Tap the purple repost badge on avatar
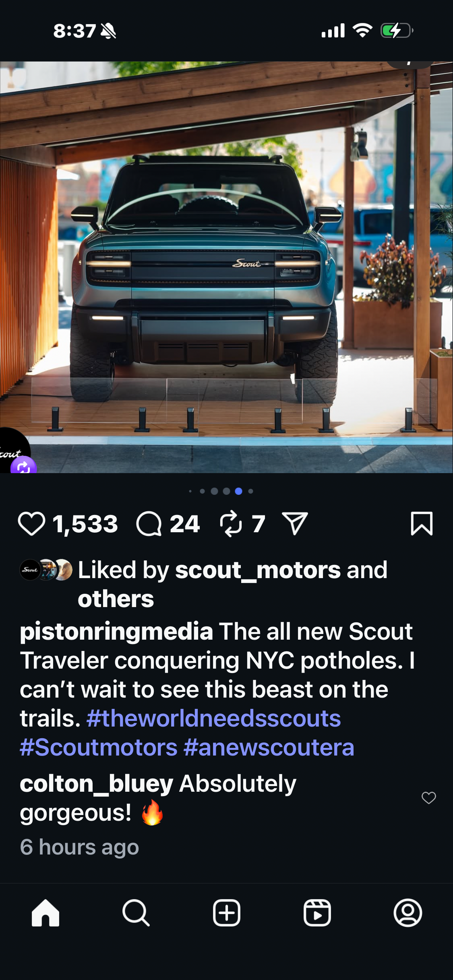The height and width of the screenshot is (980, 453). click(x=23, y=466)
